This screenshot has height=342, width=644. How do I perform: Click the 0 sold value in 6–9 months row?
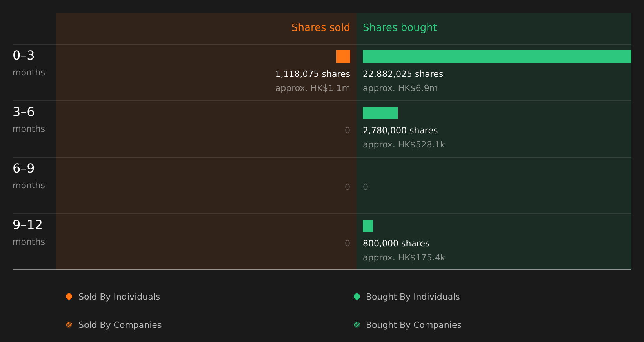click(x=347, y=187)
